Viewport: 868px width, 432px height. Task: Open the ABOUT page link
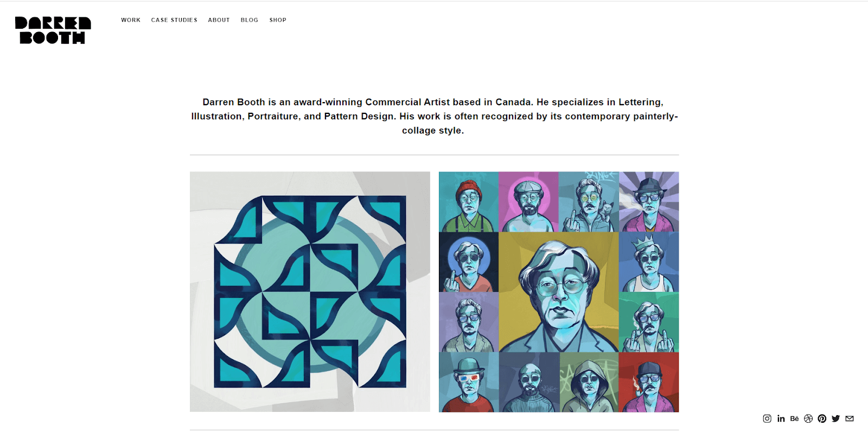(x=219, y=20)
